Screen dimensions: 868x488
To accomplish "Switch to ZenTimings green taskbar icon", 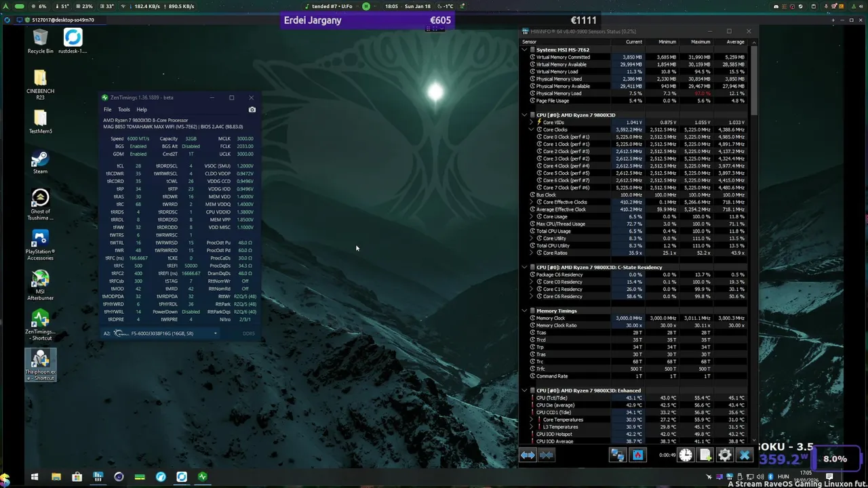I will [x=202, y=477].
